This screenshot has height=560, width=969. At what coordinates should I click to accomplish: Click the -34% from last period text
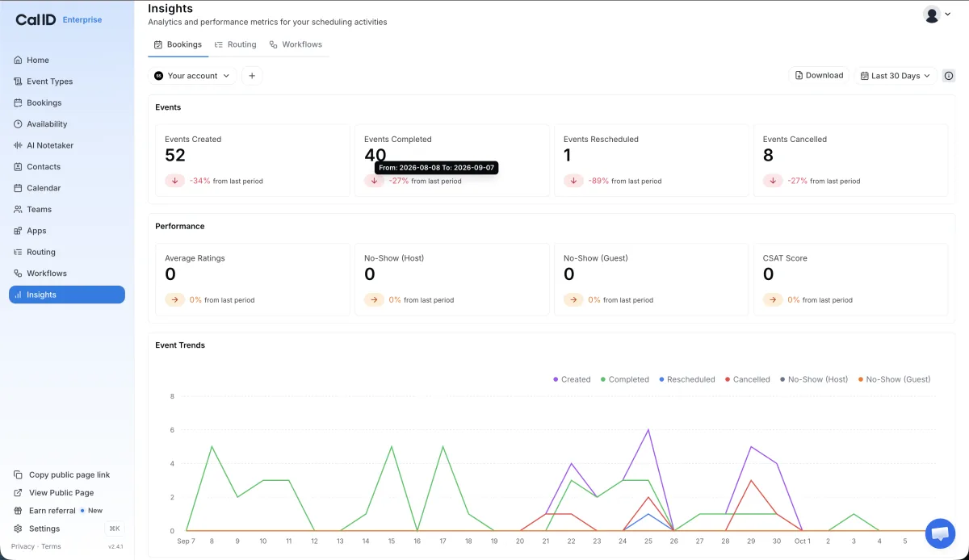(226, 181)
